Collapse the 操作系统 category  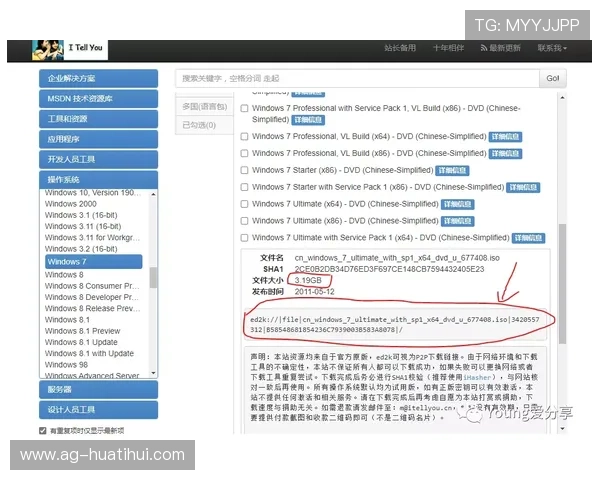98,180
